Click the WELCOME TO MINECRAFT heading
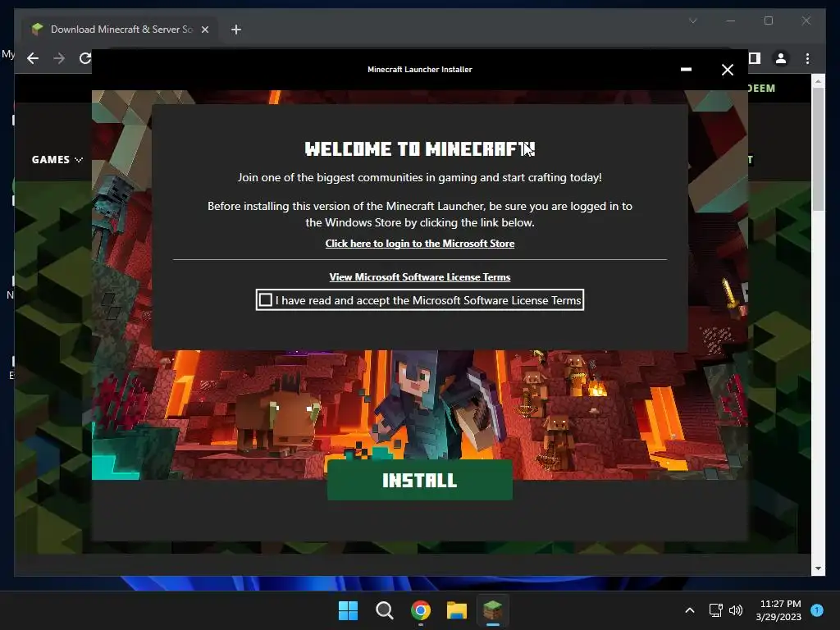The height and width of the screenshot is (630, 840). [419, 149]
